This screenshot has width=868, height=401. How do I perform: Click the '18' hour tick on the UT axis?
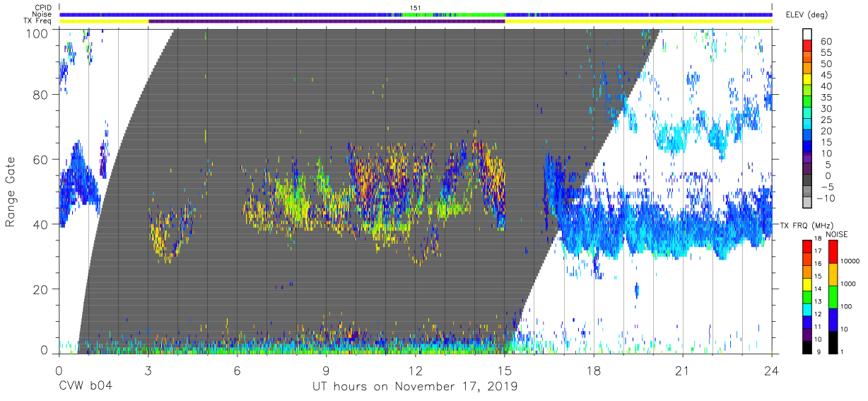[x=594, y=369]
